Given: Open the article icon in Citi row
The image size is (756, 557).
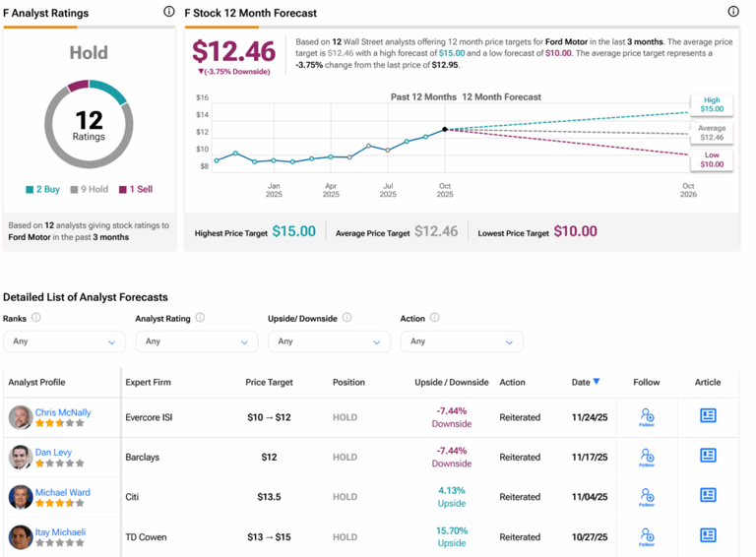Looking at the screenshot, I should click(708, 496).
